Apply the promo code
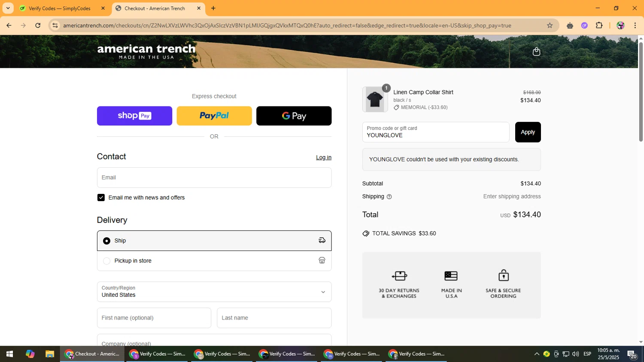The height and width of the screenshot is (362, 644). (528, 132)
